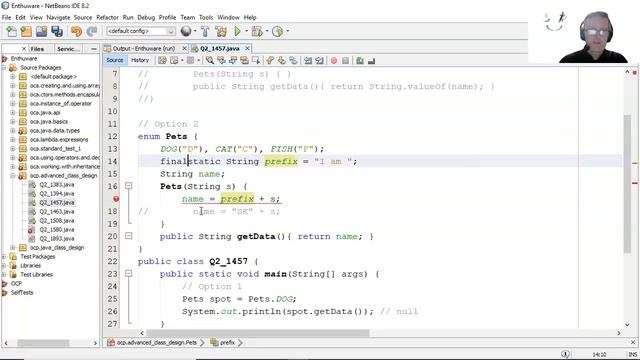Click the Previous Bookmark icon

270,60
